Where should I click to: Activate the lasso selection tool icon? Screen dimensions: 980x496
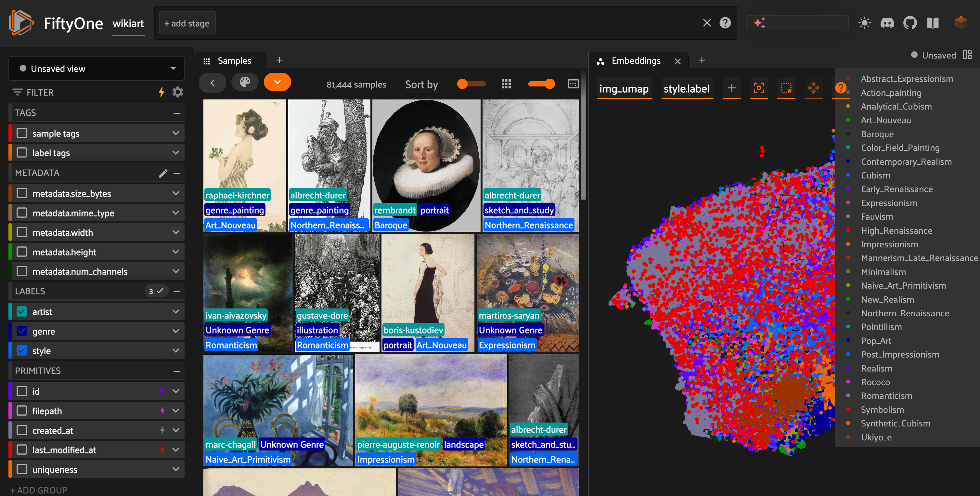pyautogui.click(x=786, y=88)
